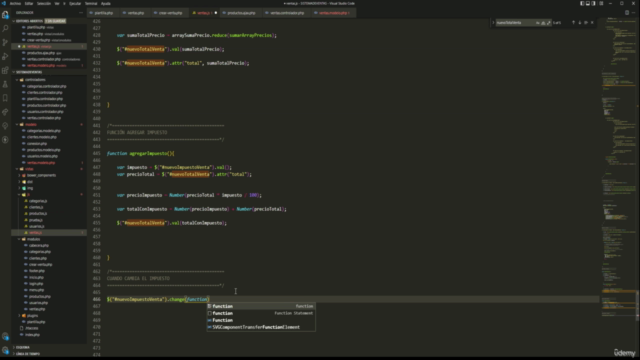The width and height of the screenshot is (640, 360).
Task: Open the Customize Layout button
Action: (x=601, y=3)
